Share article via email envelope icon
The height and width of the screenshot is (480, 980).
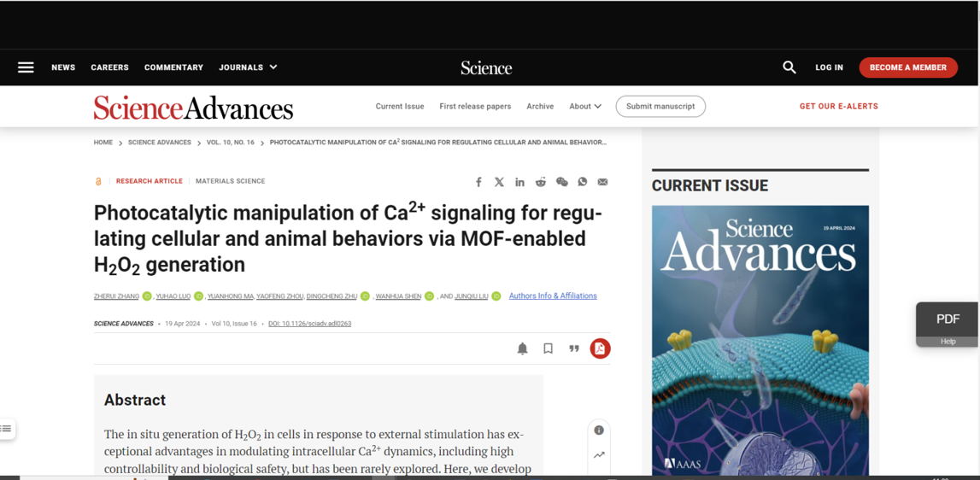point(602,182)
